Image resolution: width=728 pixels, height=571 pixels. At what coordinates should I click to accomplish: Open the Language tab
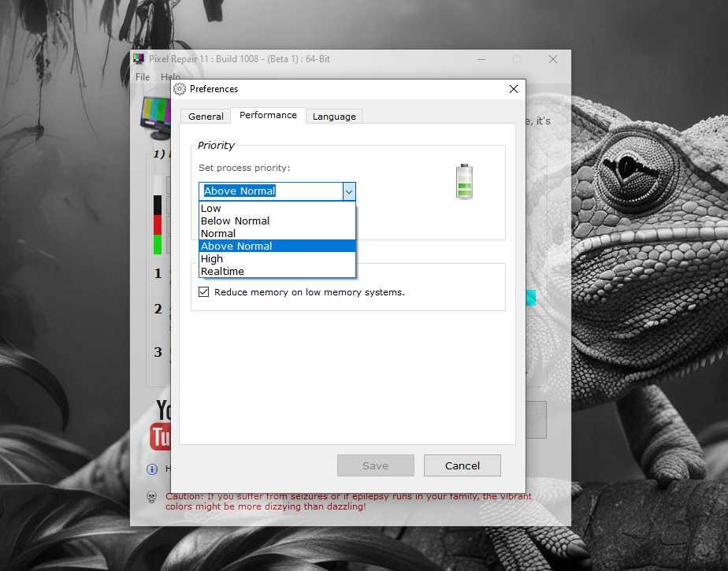click(x=334, y=117)
